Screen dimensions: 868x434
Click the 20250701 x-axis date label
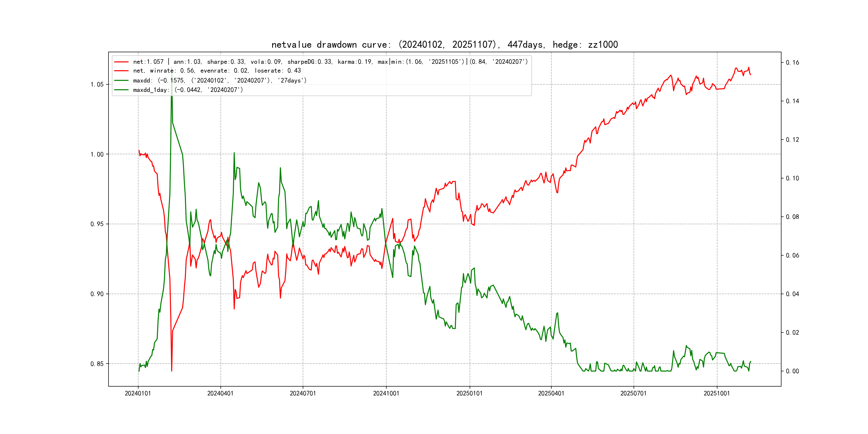[x=634, y=393]
